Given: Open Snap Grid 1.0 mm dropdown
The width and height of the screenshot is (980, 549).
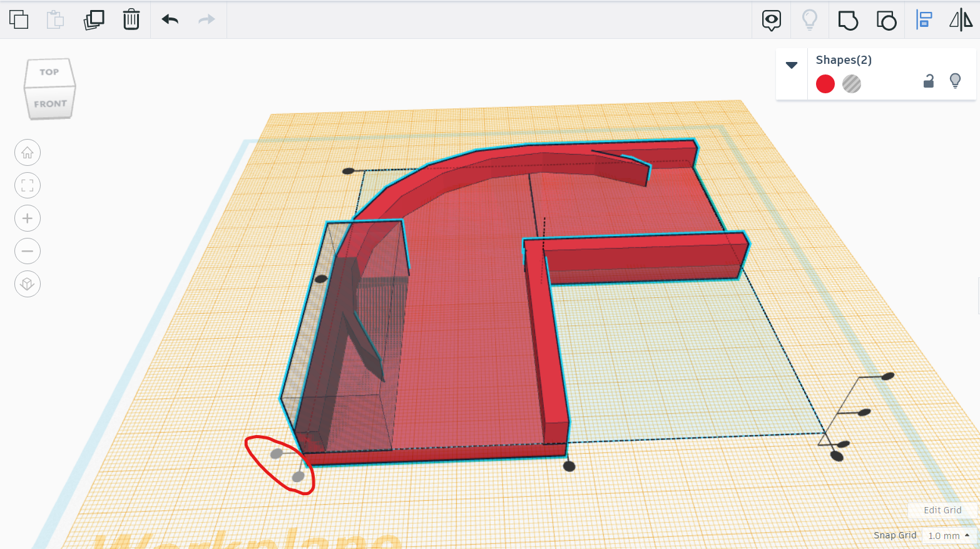Looking at the screenshot, I should tap(949, 536).
